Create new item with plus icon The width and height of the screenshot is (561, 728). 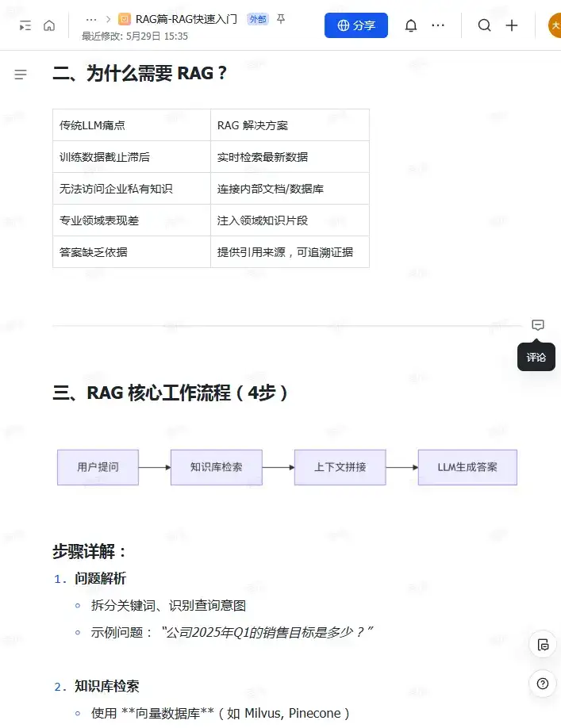coord(511,25)
